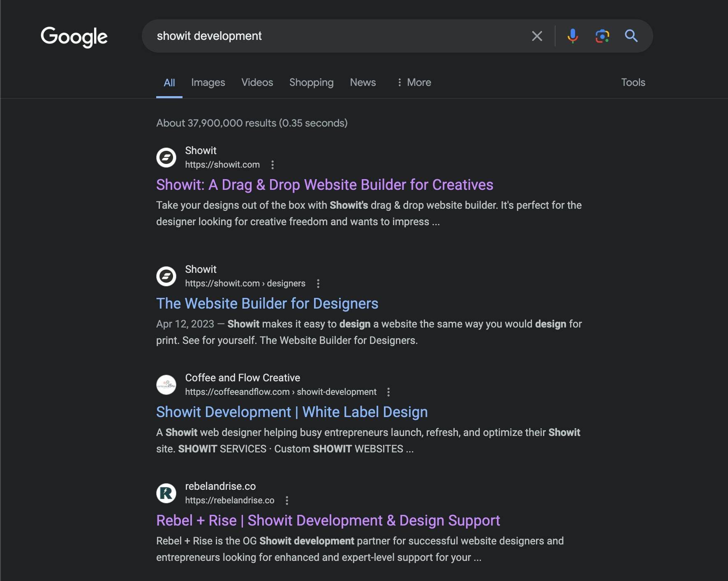Switch to the Shopping tab
The width and height of the screenshot is (728, 581).
(x=312, y=83)
